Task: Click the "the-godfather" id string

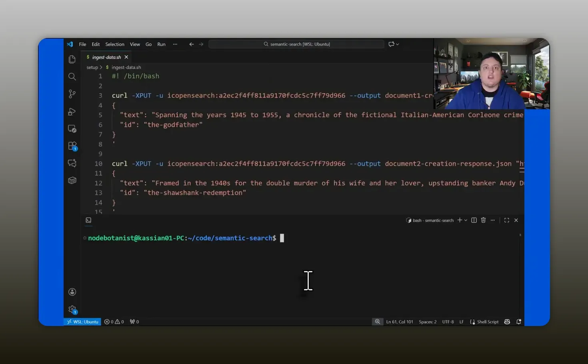Action: pyautogui.click(x=173, y=125)
